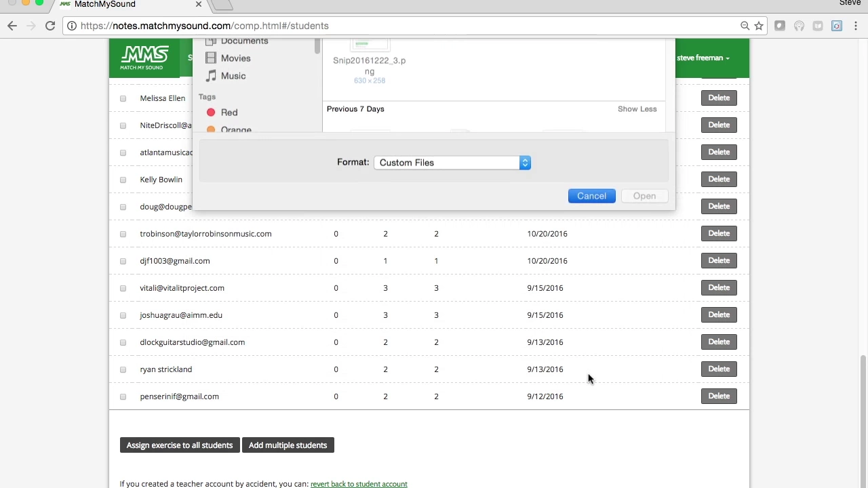This screenshot has height=488, width=868.
Task: Check the box for djf1003@gmail.com
Action: (123, 261)
